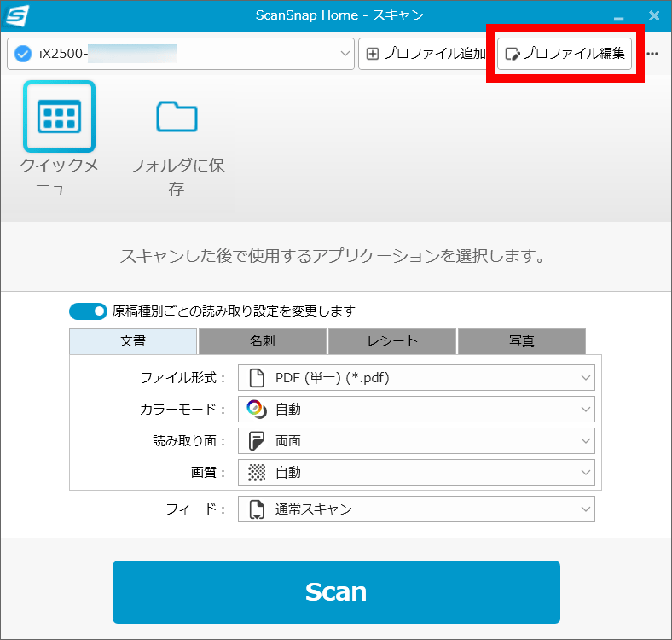This screenshot has height=640, width=672.
Task: Click the edit profile (プロファイル編集) button
Action: [565, 54]
